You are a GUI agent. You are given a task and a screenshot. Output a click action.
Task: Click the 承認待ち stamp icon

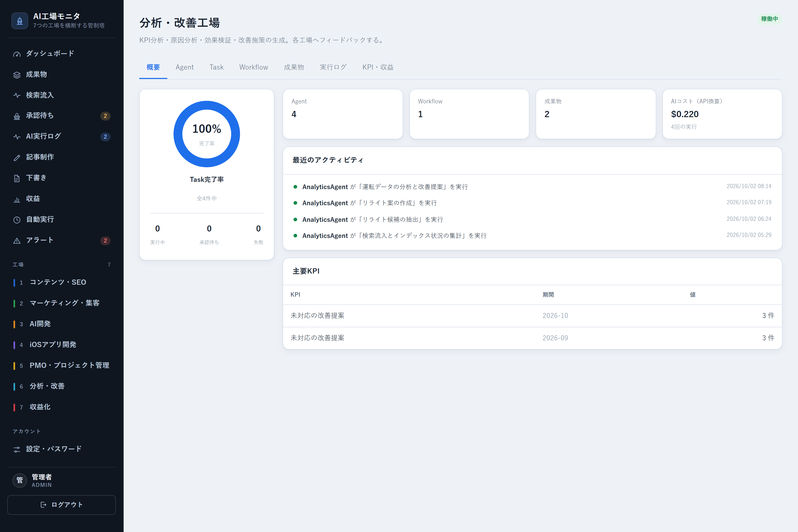[x=17, y=116]
